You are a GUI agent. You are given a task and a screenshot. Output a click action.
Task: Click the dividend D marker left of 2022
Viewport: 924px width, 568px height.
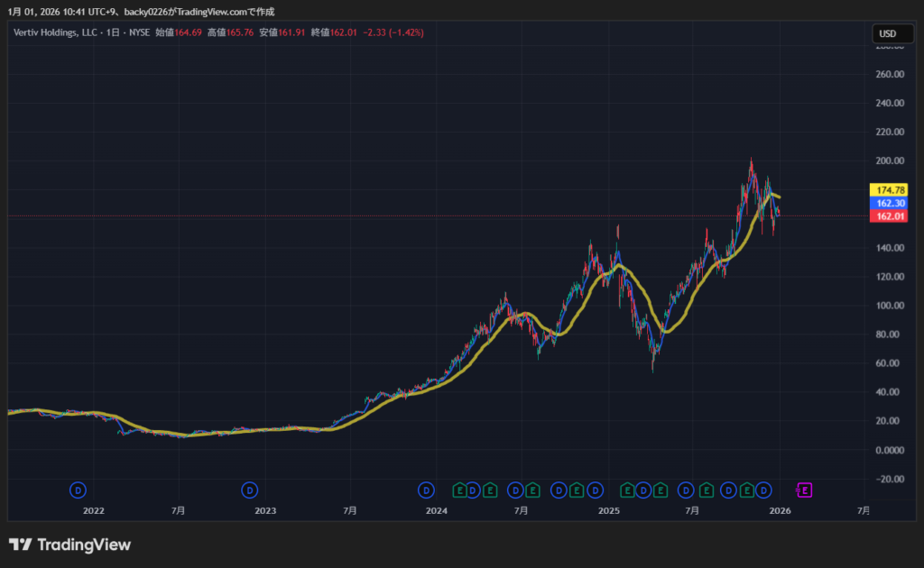pyautogui.click(x=79, y=490)
